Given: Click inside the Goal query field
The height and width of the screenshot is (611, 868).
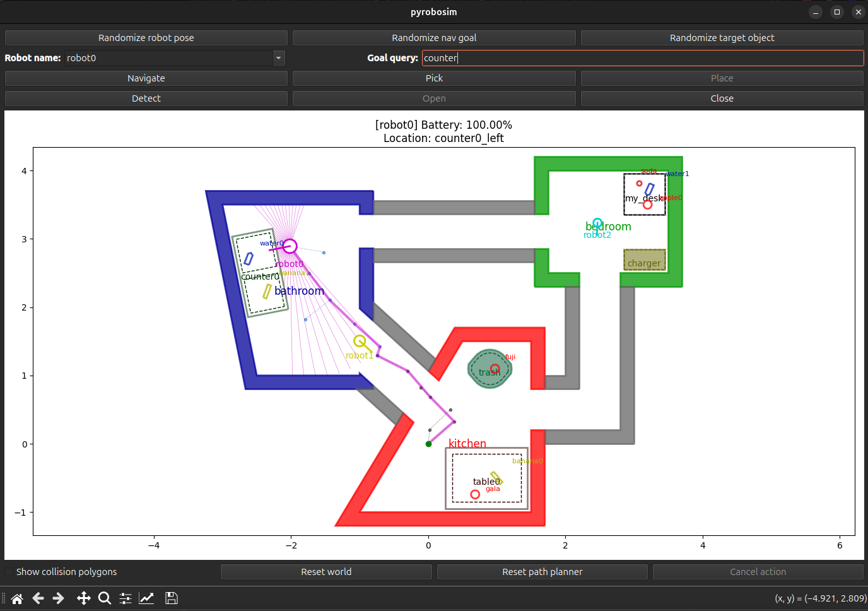Looking at the screenshot, I should click(x=643, y=57).
